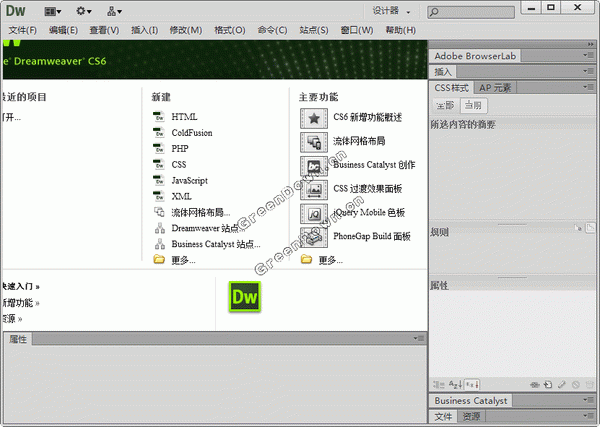Click the HTML file type icon

pos(159,116)
